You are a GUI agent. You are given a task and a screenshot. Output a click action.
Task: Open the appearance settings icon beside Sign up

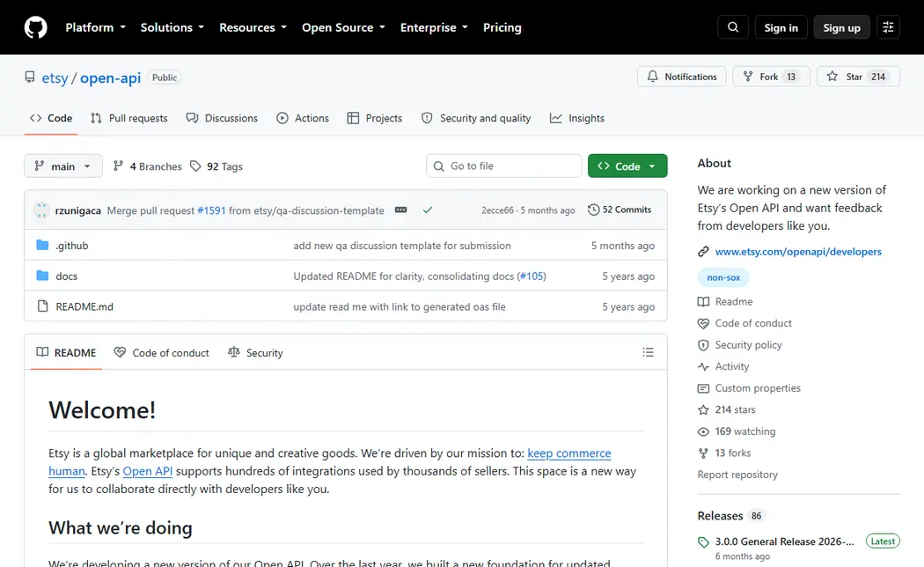click(x=888, y=27)
